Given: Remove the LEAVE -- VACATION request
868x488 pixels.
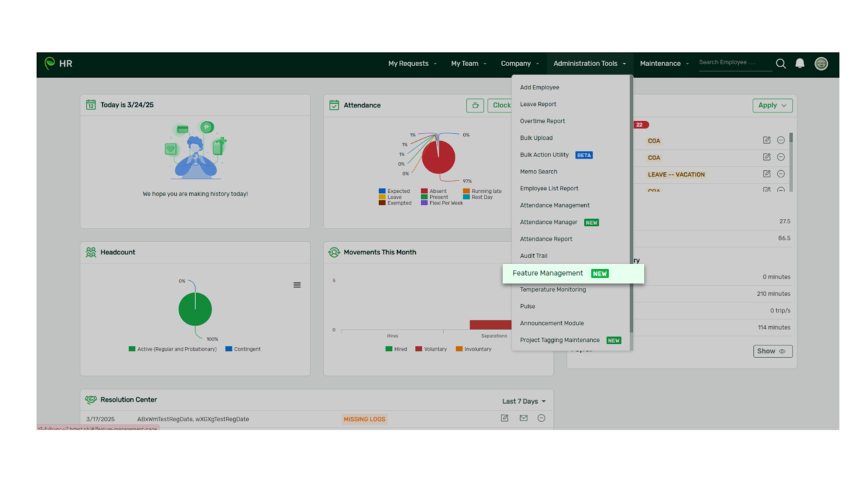Looking at the screenshot, I should (x=781, y=173).
